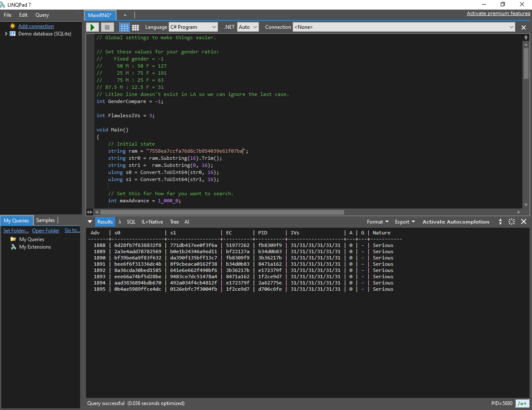532x410 pixels.
Task: Select the My Queries panel tab
Action: tap(17, 221)
